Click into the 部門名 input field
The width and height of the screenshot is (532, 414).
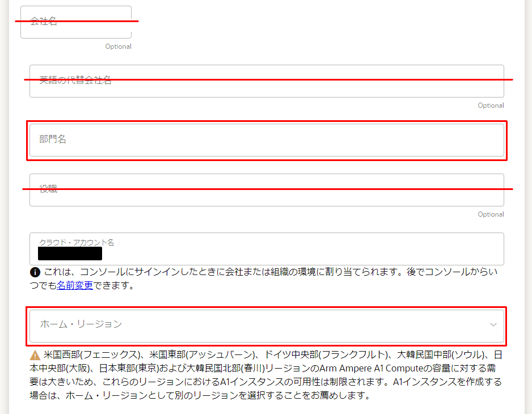(267, 140)
